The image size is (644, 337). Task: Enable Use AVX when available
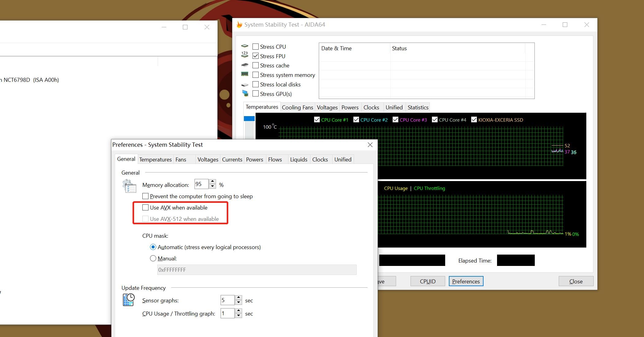[x=145, y=208]
